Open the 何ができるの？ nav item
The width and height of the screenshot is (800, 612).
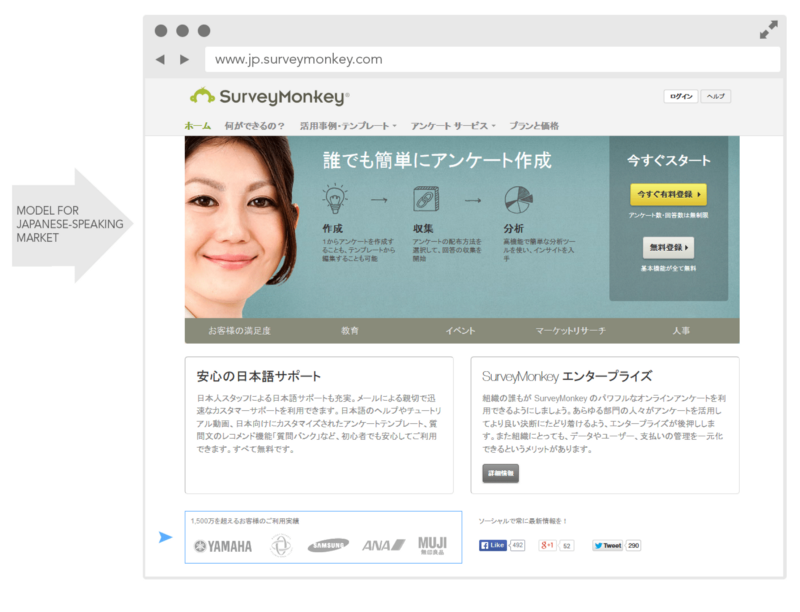[x=255, y=125]
